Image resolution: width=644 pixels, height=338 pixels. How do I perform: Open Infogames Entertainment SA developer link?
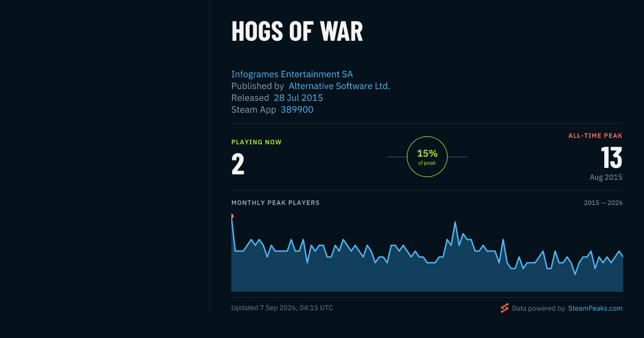pyautogui.click(x=292, y=74)
